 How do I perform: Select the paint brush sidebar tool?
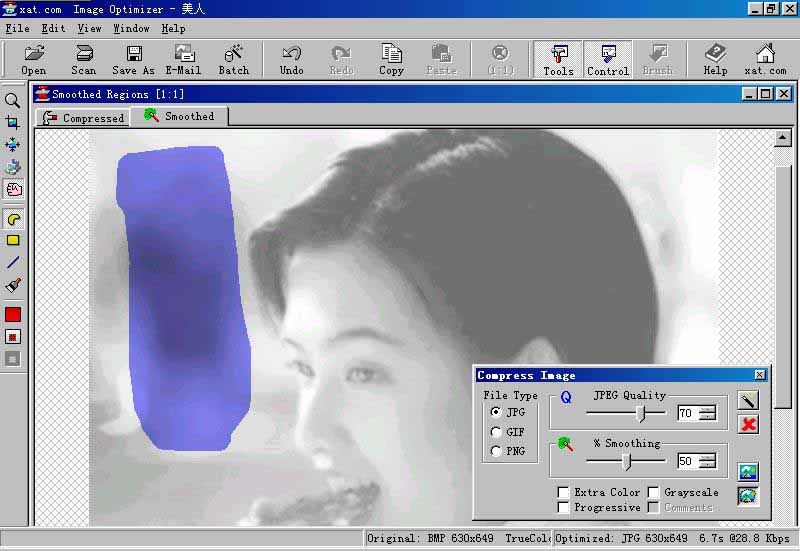click(x=13, y=285)
